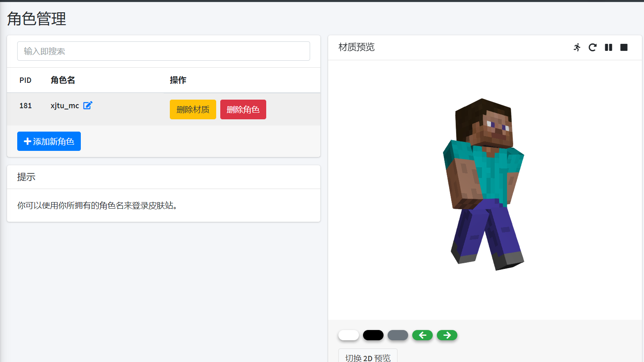Click the 提示 card header
The height and width of the screenshot is (362, 644).
click(x=26, y=177)
